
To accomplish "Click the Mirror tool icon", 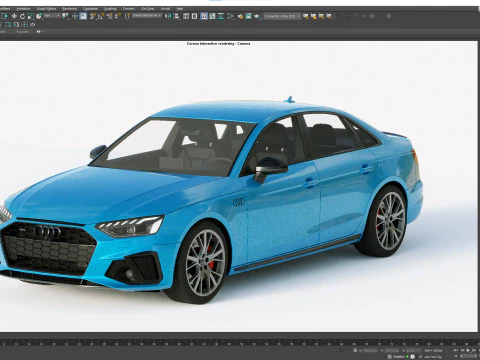I will point(168,16).
